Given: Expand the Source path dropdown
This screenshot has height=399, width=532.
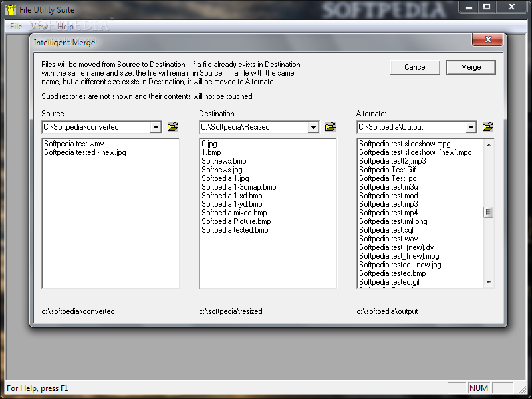Looking at the screenshot, I should tap(156, 127).
